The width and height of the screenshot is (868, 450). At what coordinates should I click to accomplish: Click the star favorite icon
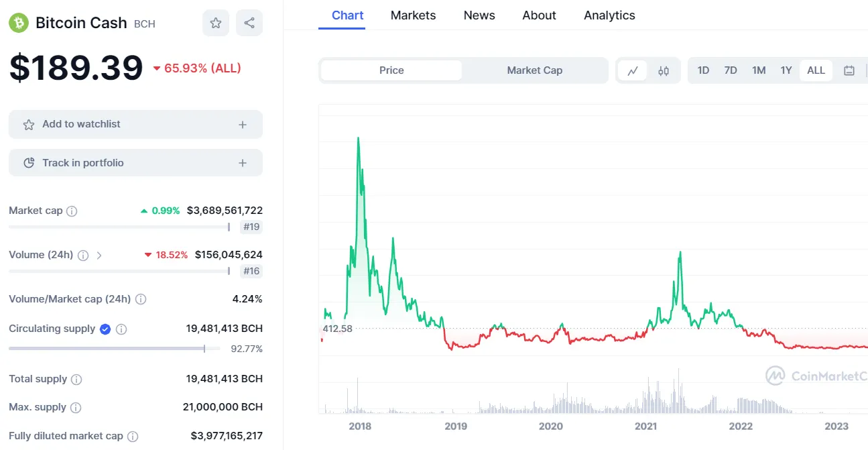click(x=216, y=23)
